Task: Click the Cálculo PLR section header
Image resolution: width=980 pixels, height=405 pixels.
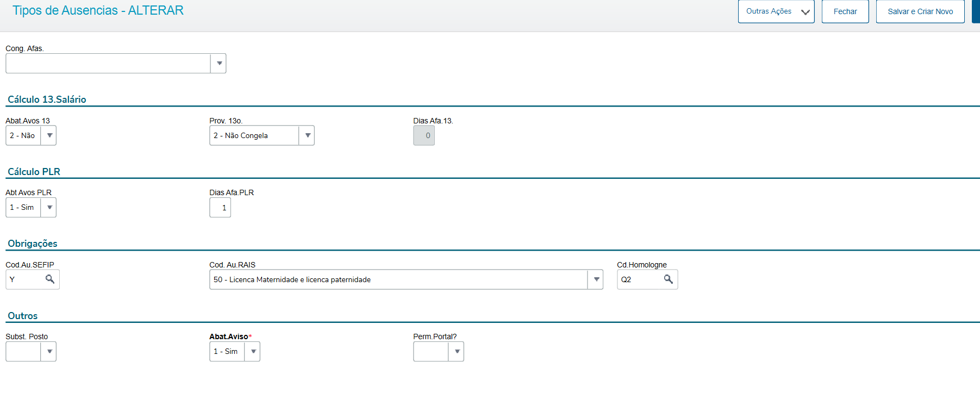Action: 34,172
